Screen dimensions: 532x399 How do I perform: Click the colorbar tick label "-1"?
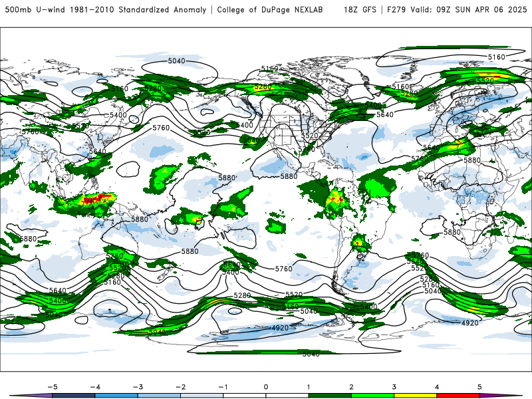223,387
